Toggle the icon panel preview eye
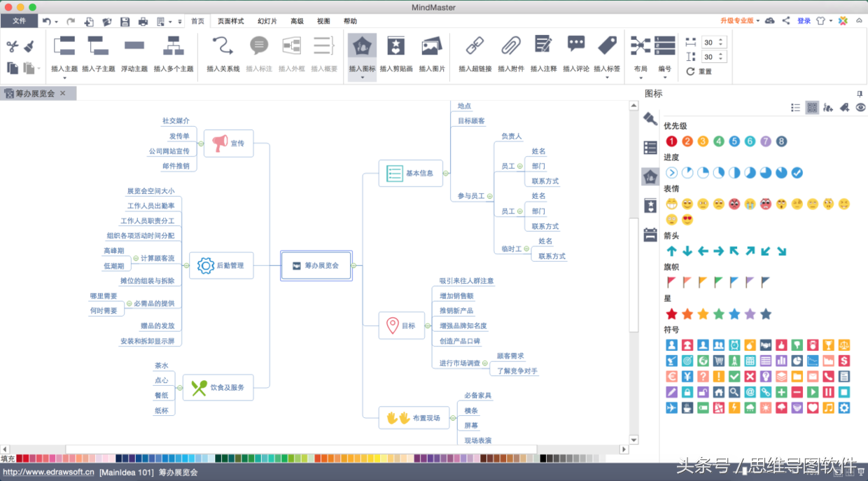Screen dimensions: 868x481 coord(862,107)
